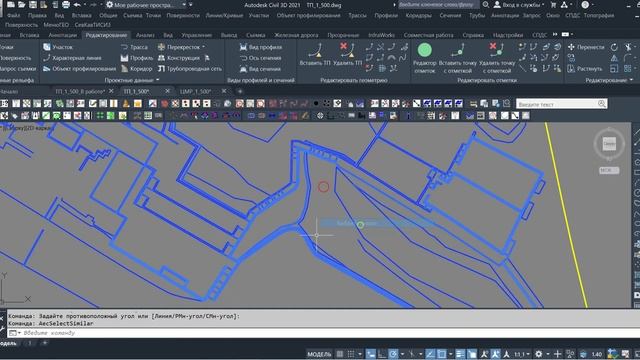Click the MCK label under the ViewCube
This screenshot has height=360, width=640.
(609, 170)
